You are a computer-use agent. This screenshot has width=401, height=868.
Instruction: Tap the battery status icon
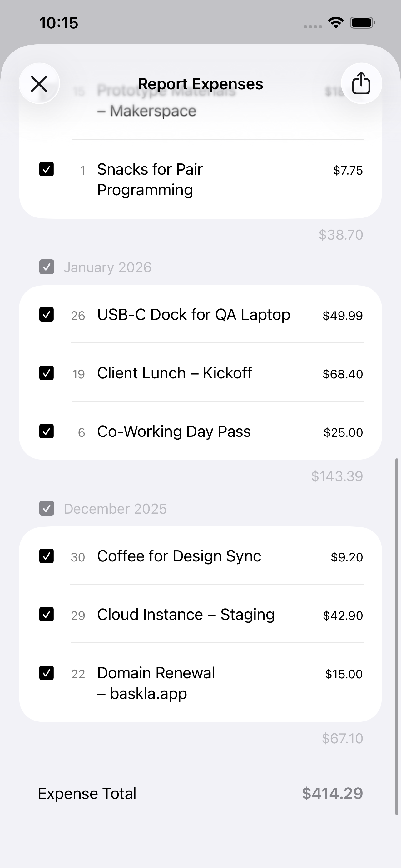click(362, 23)
